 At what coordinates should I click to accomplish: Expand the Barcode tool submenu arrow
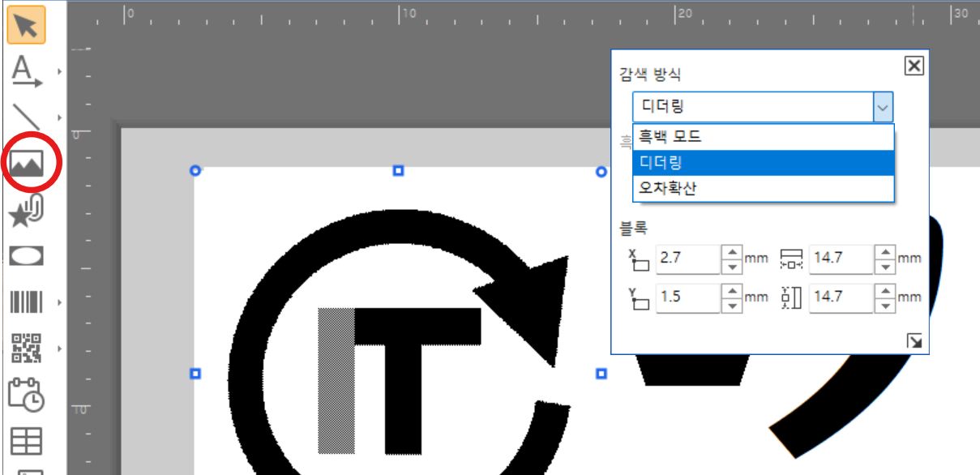pyautogui.click(x=60, y=303)
